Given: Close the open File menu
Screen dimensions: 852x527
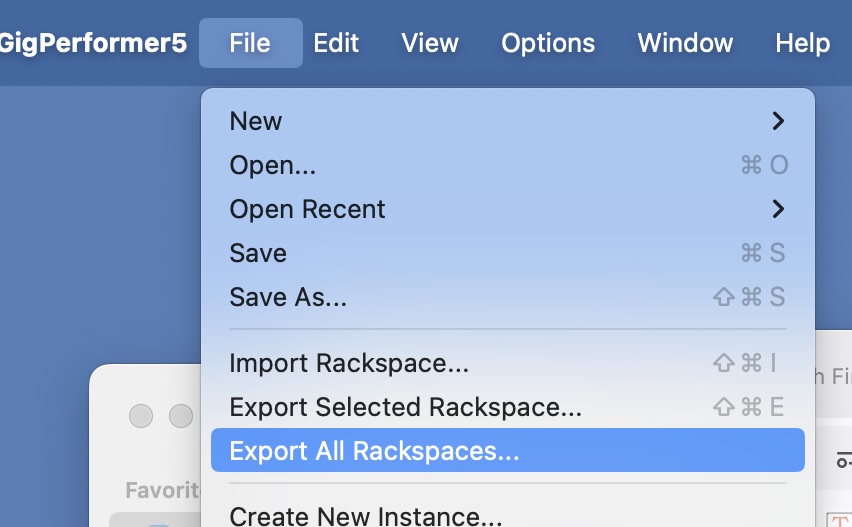Looking at the screenshot, I should tap(250, 43).
